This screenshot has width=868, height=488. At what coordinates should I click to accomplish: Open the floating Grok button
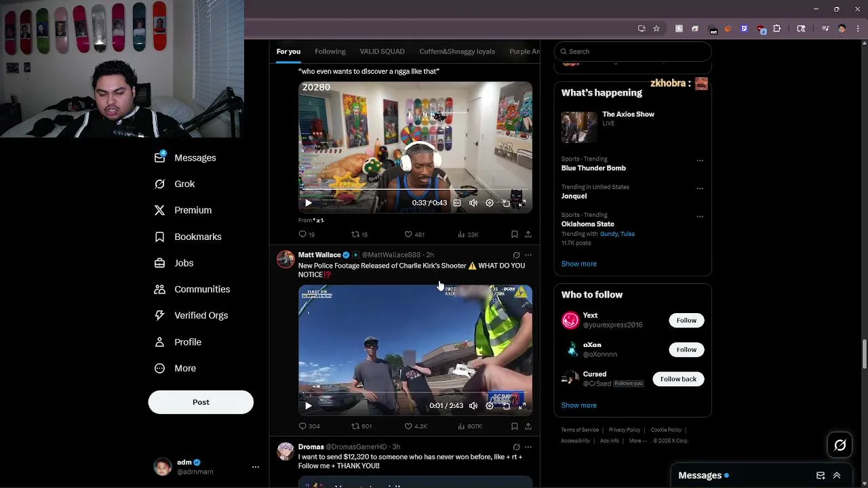840,445
